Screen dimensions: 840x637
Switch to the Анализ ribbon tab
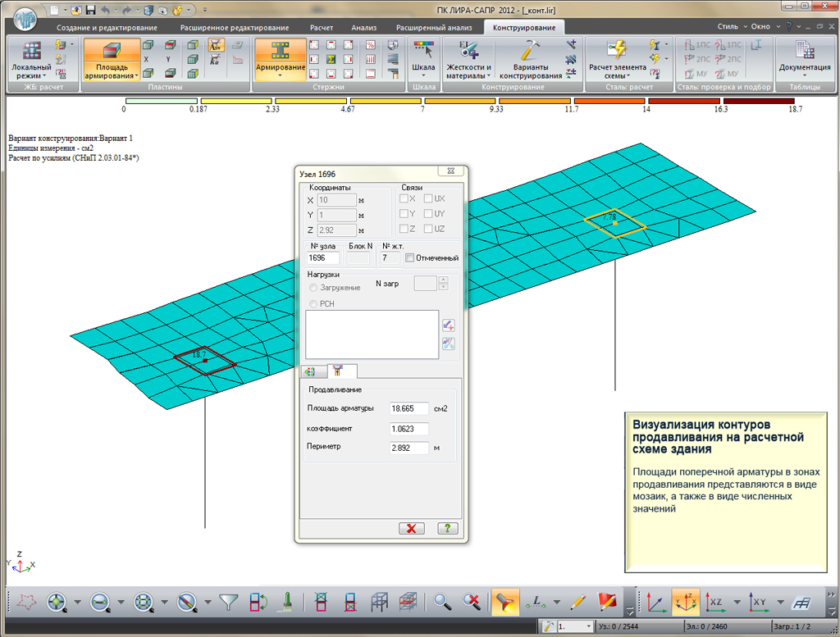coord(363,27)
